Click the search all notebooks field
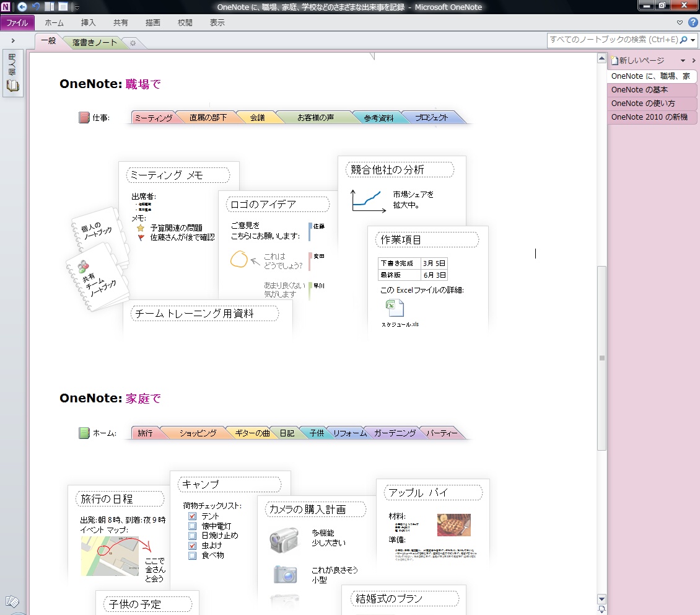The width and height of the screenshot is (700, 615). tap(613, 40)
